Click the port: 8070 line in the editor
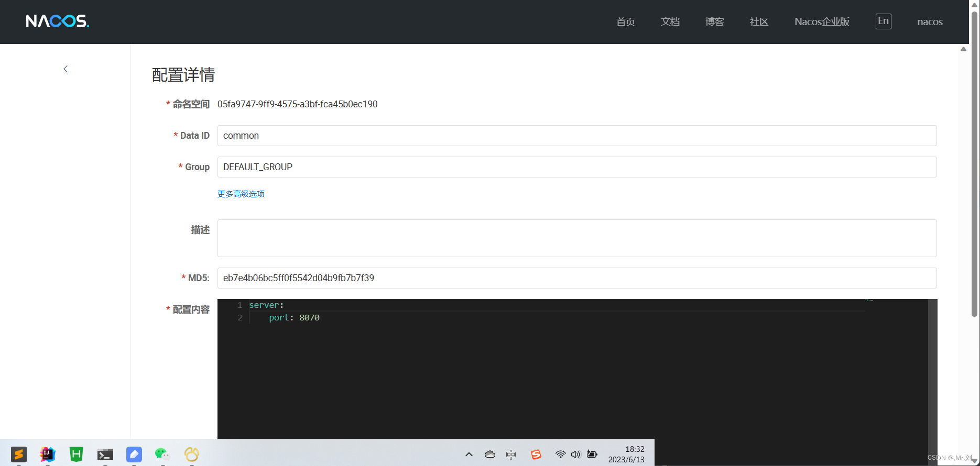Viewport: 980px width, 466px height. (294, 317)
